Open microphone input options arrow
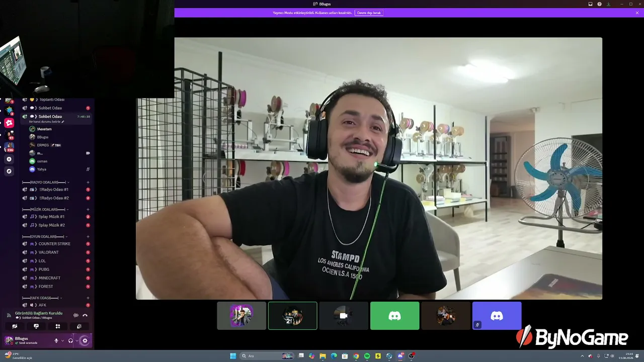This screenshot has height=362, width=644. pos(62,340)
